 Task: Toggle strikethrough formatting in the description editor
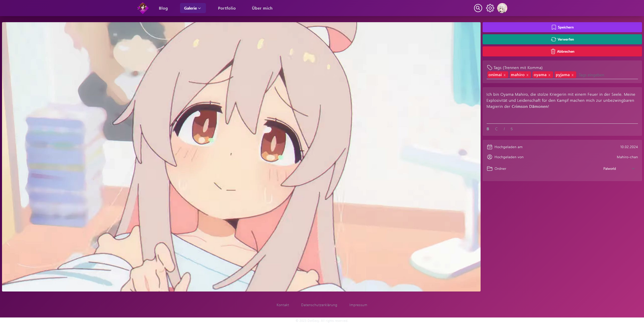[x=512, y=129]
